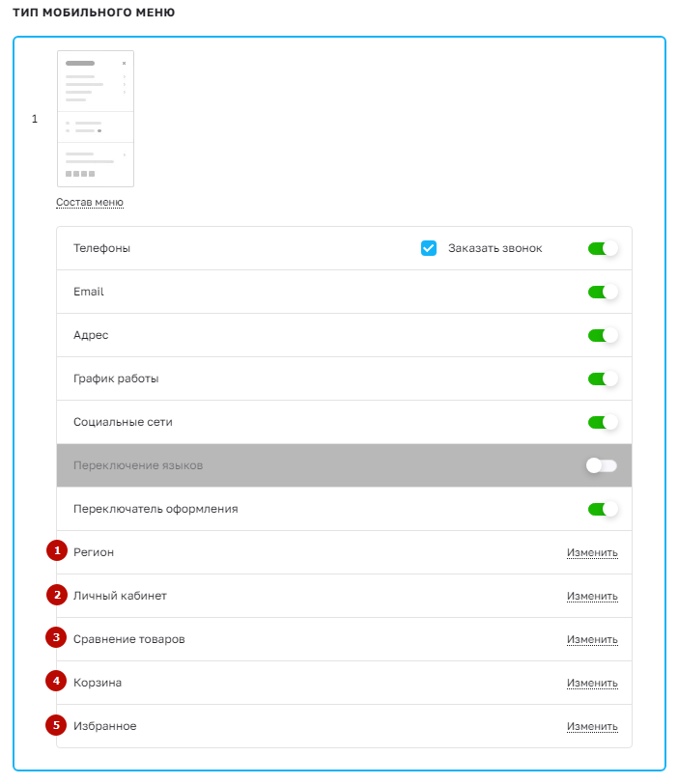This screenshot has height=784, width=678.
Task: Click red marker number 3 beside Сравнение товаров
Action: pos(56,637)
